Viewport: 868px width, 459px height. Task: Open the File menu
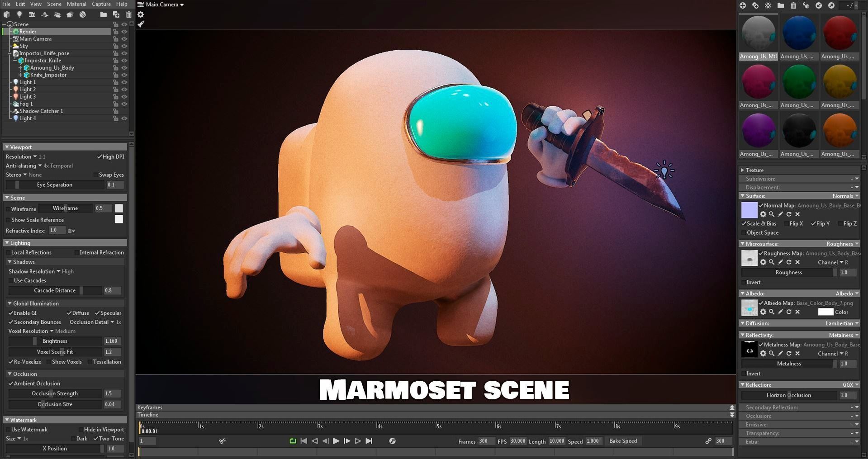coord(6,4)
